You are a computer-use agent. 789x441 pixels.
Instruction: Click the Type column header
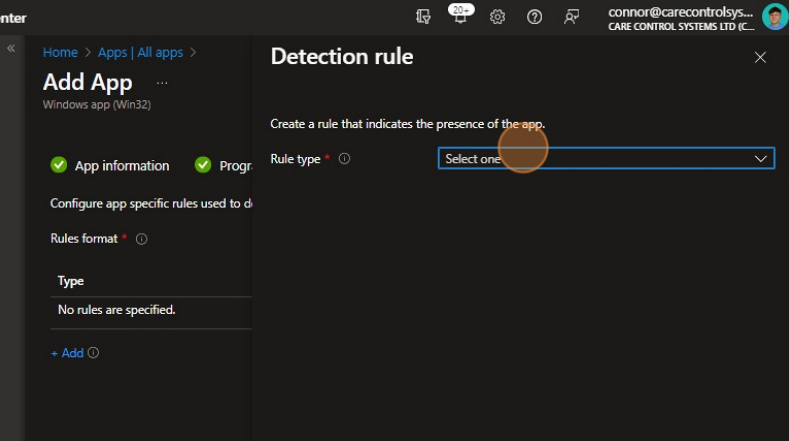click(71, 281)
